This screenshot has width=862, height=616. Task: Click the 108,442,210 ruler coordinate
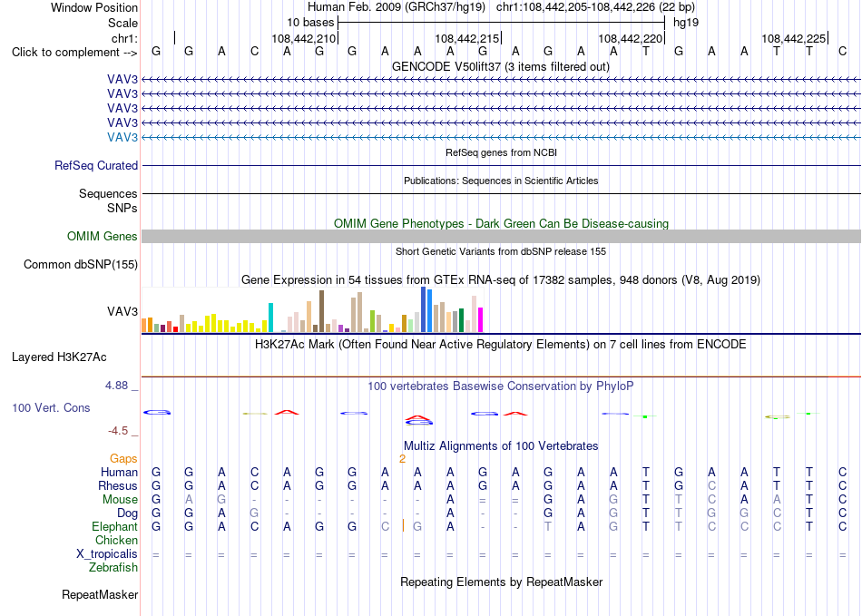coord(303,38)
